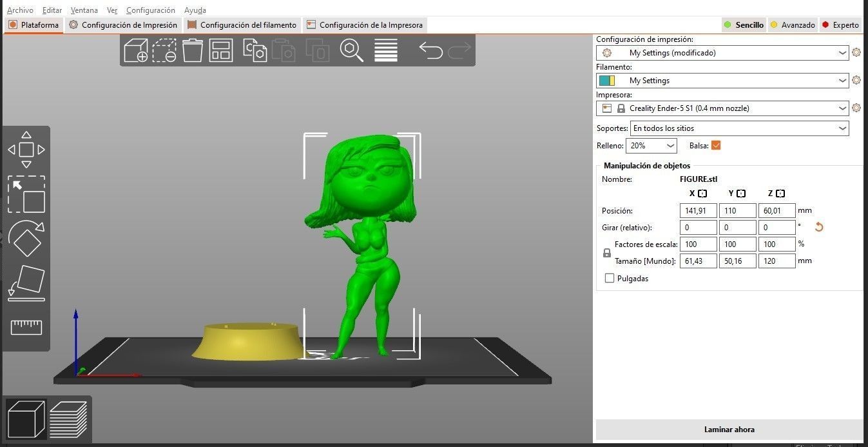Open the Soportes dropdown

click(739, 128)
